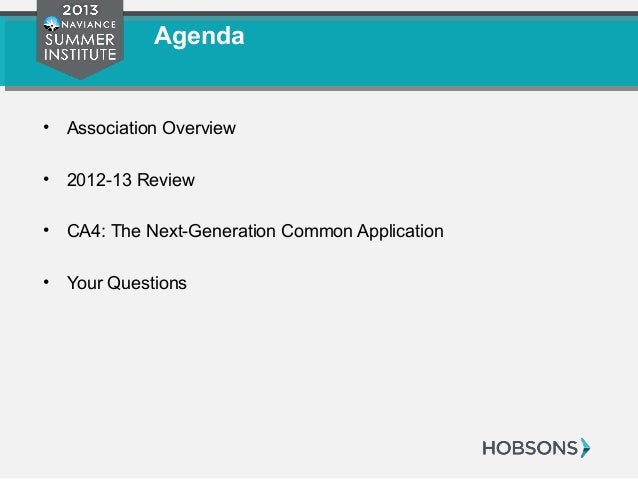This screenshot has width=638, height=479.
Task: Click the Hobsons logo
Action: click(x=536, y=448)
